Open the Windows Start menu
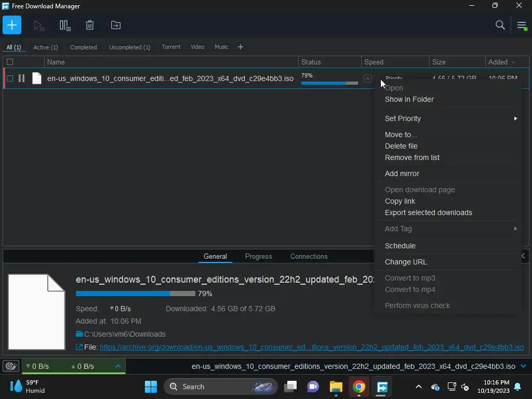This screenshot has width=532, height=399. [151, 387]
